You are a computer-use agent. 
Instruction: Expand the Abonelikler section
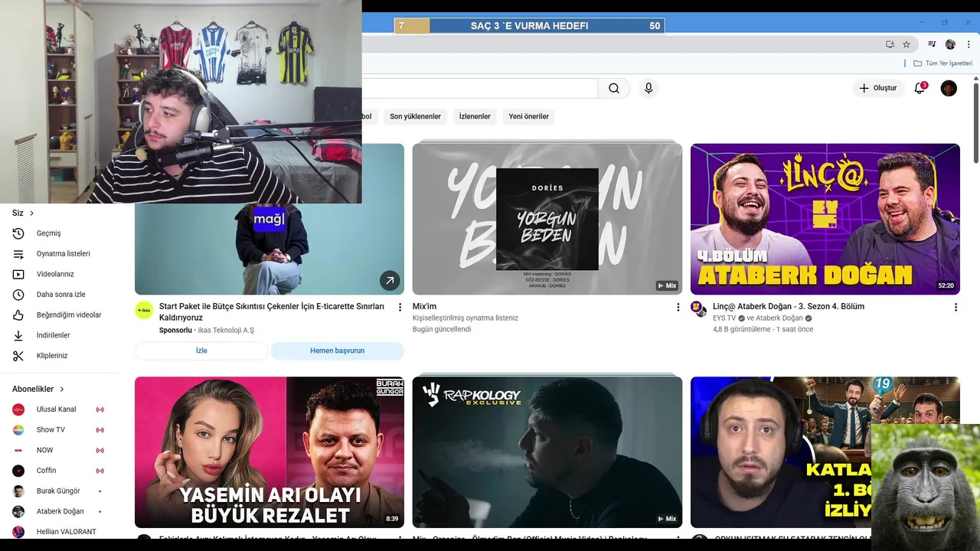38,389
